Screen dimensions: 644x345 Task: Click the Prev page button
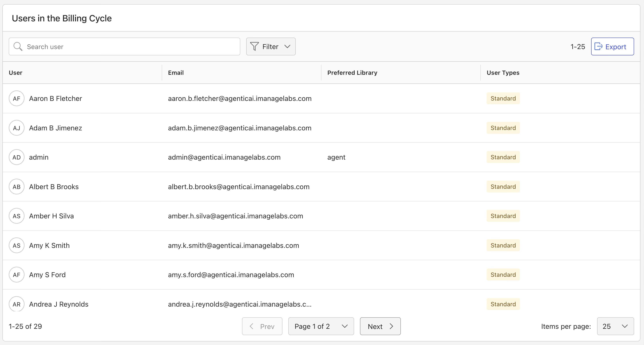coord(262,326)
